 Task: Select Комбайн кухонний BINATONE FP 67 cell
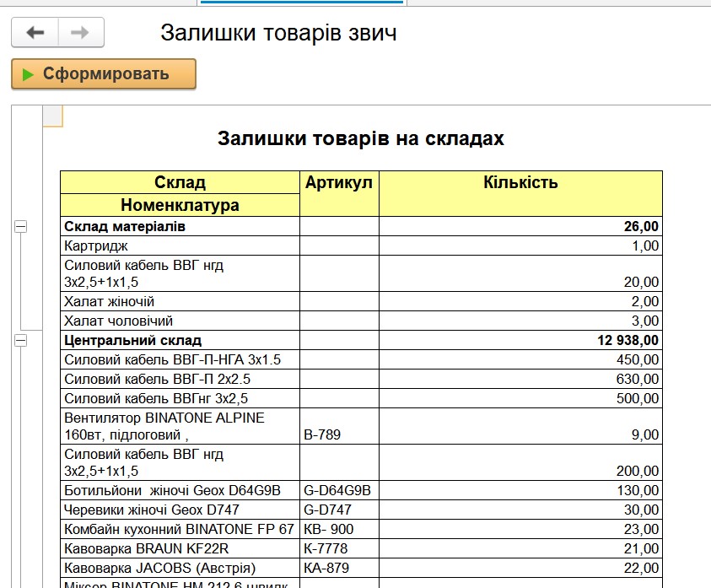tap(180, 529)
